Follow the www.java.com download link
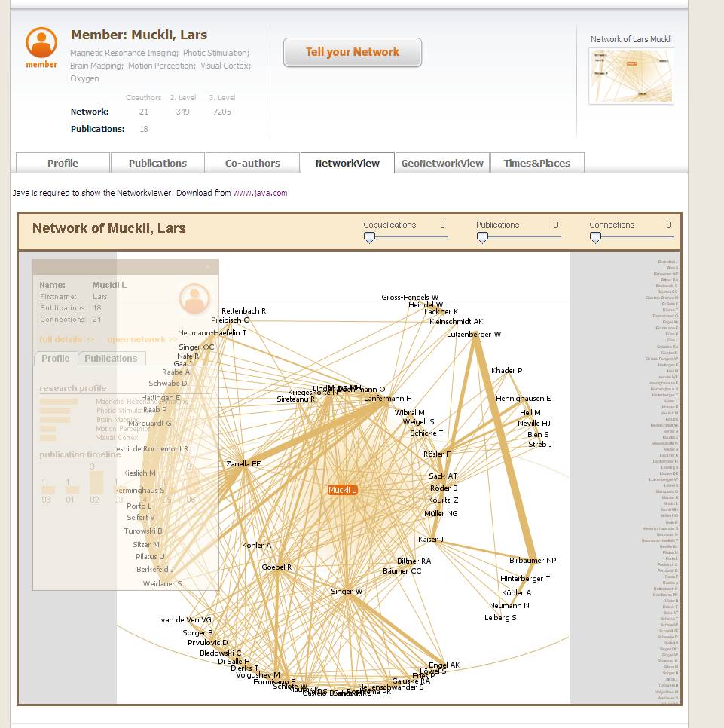 [x=260, y=193]
